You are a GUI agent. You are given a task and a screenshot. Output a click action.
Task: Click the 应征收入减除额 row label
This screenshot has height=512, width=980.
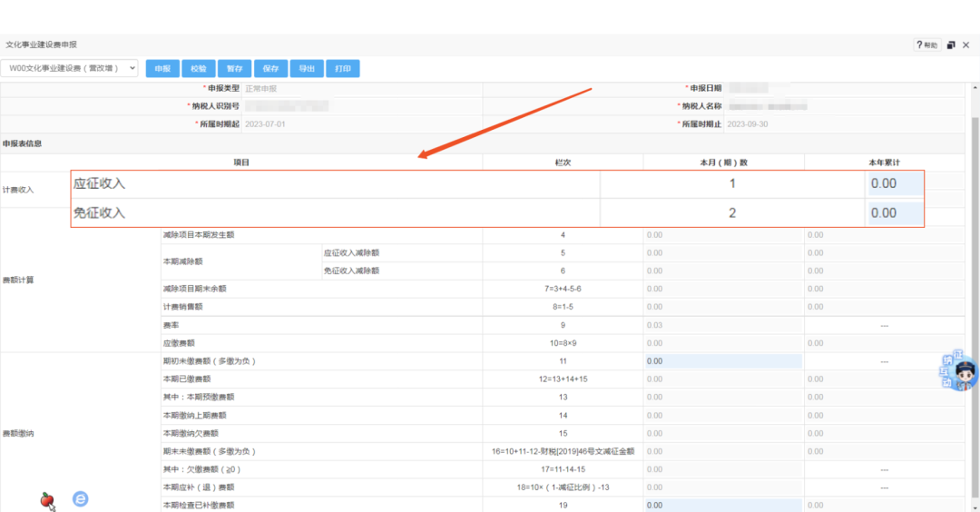351,253
